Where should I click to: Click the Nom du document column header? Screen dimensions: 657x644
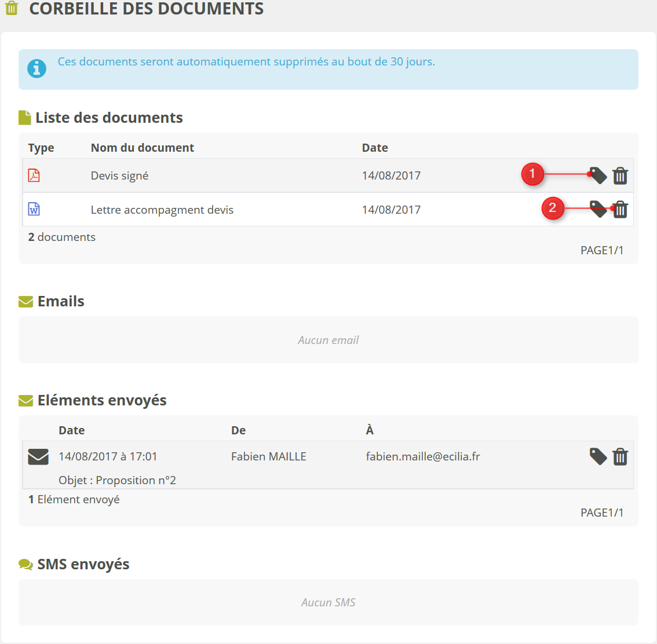click(143, 148)
